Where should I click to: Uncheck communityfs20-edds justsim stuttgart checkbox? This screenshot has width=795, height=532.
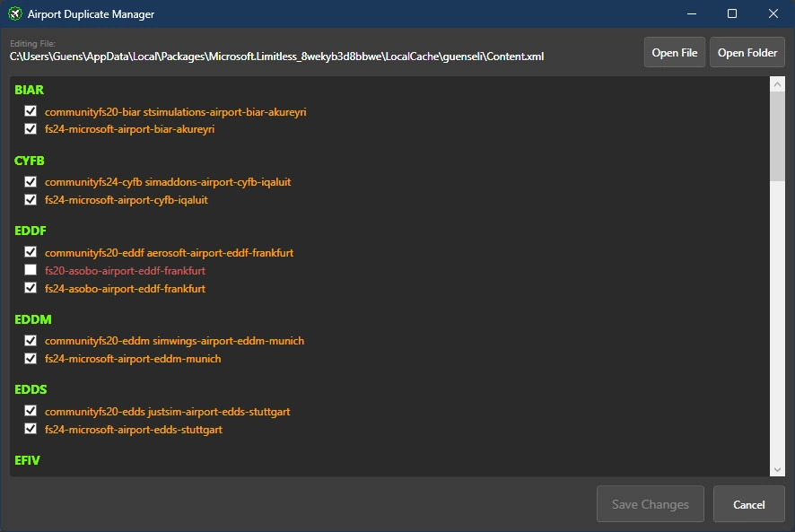click(x=31, y=411)
